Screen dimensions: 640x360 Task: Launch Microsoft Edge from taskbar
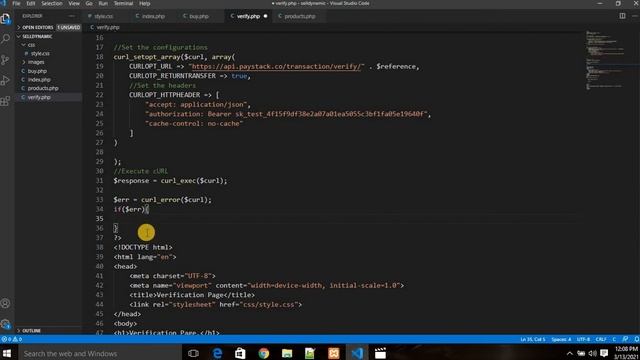[x=217, y=353]
